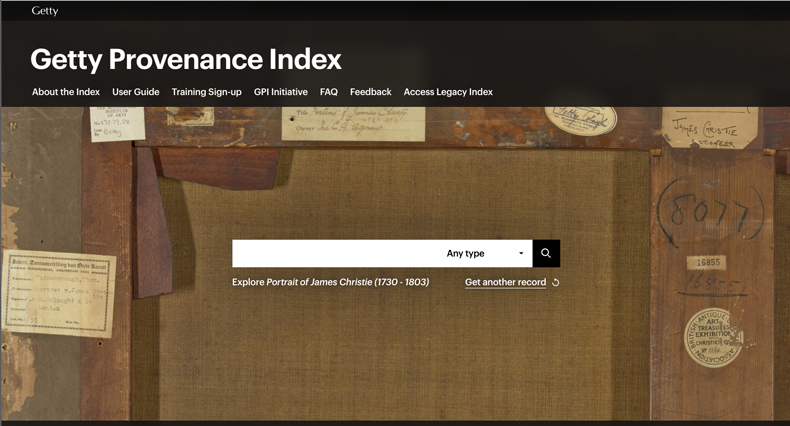Open the About the Index page
790x426 pixels.
(x=66, y=92)
